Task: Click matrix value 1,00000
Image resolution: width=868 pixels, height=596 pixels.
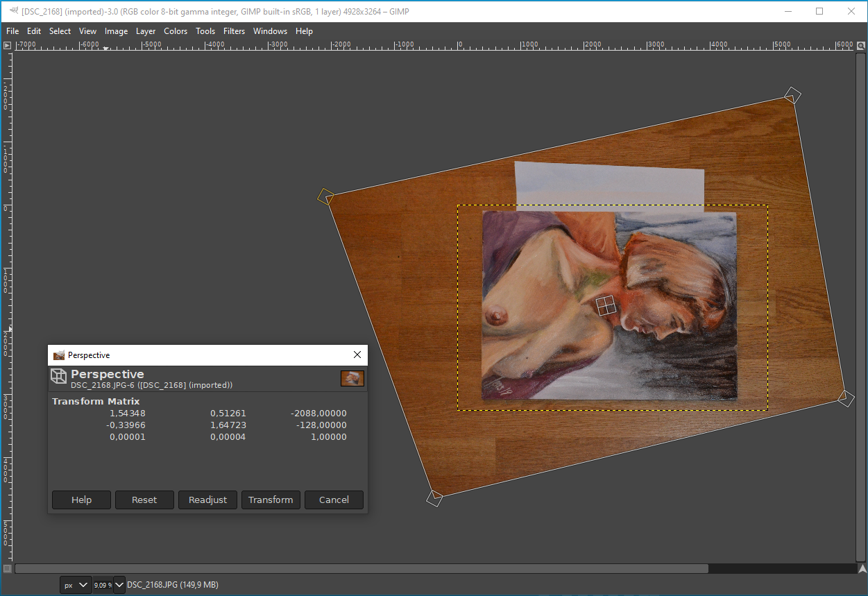Action: (329, 437)
